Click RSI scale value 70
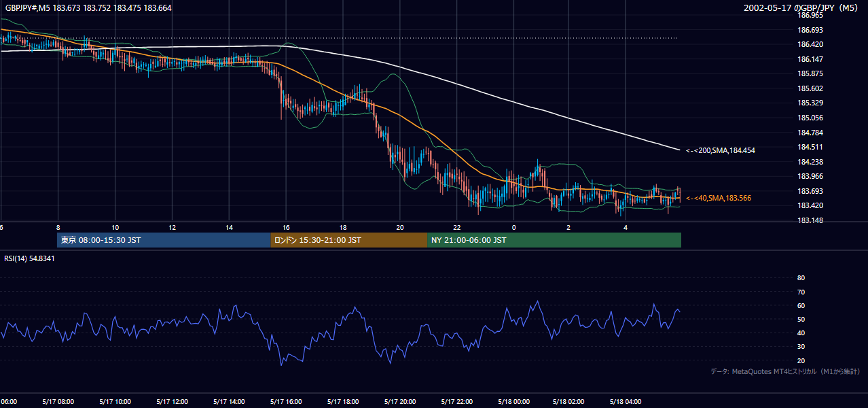Viewport: 868px width, 408px height. click(801, 292)
